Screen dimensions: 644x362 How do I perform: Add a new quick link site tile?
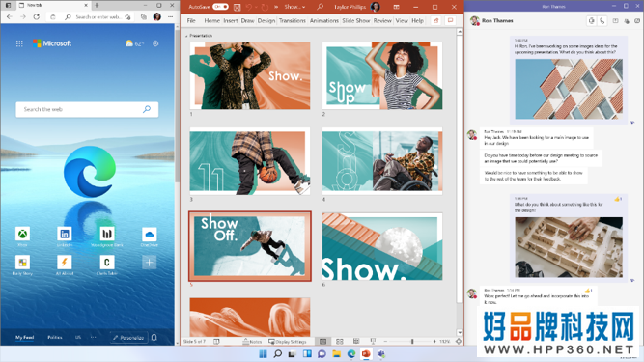[149, 263]
